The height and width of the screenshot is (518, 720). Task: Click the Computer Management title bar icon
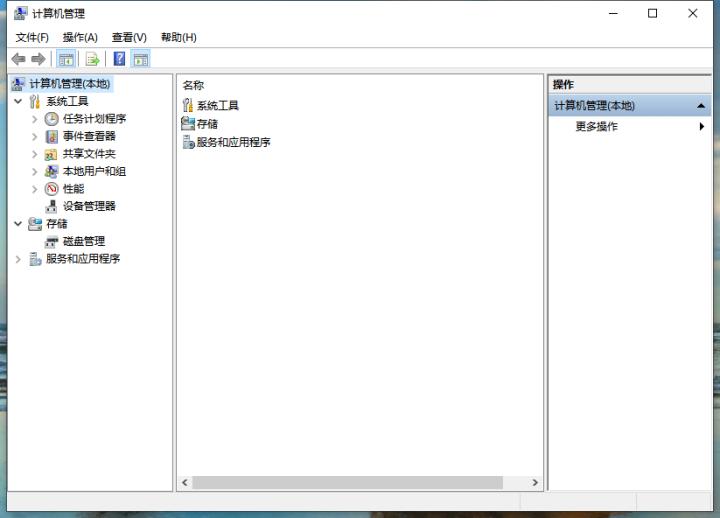point(20,14)
